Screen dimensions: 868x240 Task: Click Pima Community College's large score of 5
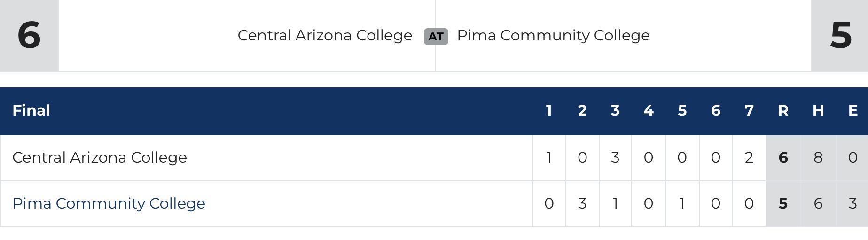click(x=840, y=35)
